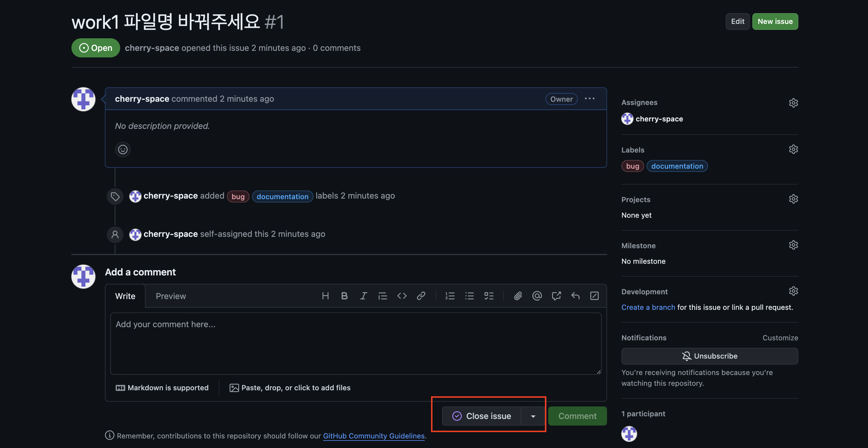
Task: Click the Heading formatting icon
Action: tap(325, 296)
